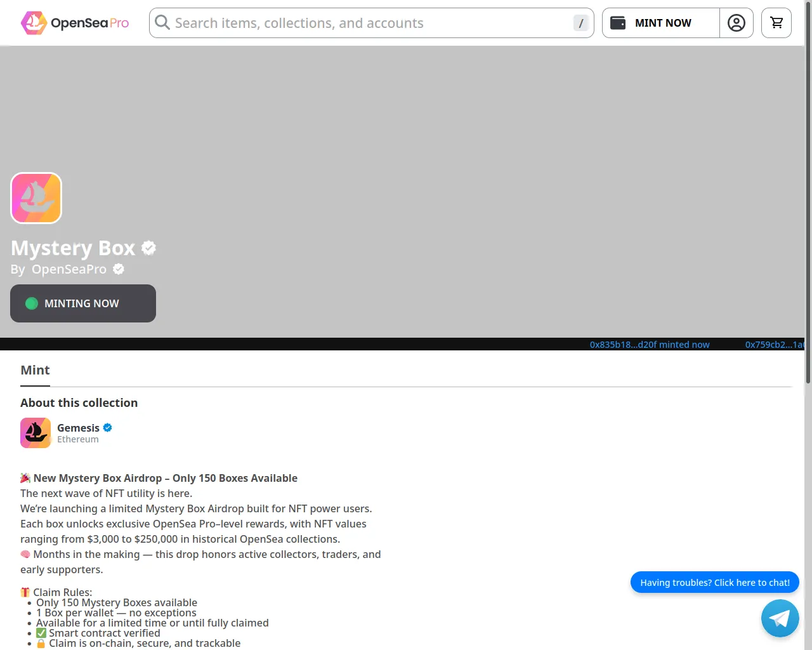This screenshot has width=812, height=650.
Task: Click 'Smart contract verified' line
Action: coord(105,633)
